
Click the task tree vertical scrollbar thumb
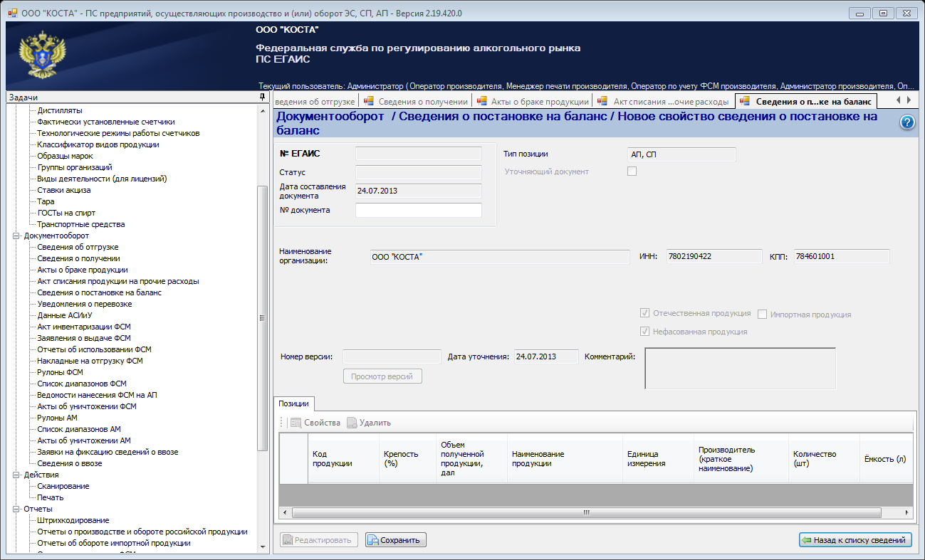(x=262, y=317)
